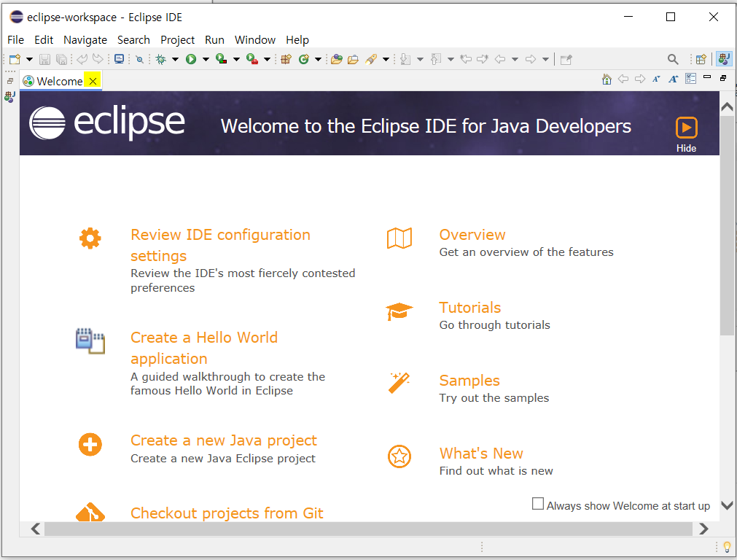Minimize the Welcome view panel
Viewport: 737px width, 560px height.
click(707, 77)
